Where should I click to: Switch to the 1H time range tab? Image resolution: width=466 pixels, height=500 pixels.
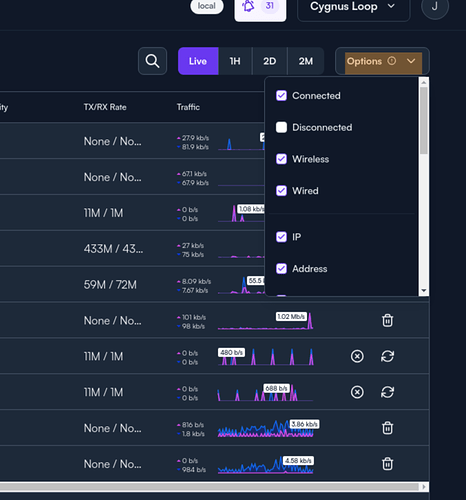pyautogui.click(x=235, y=61)
